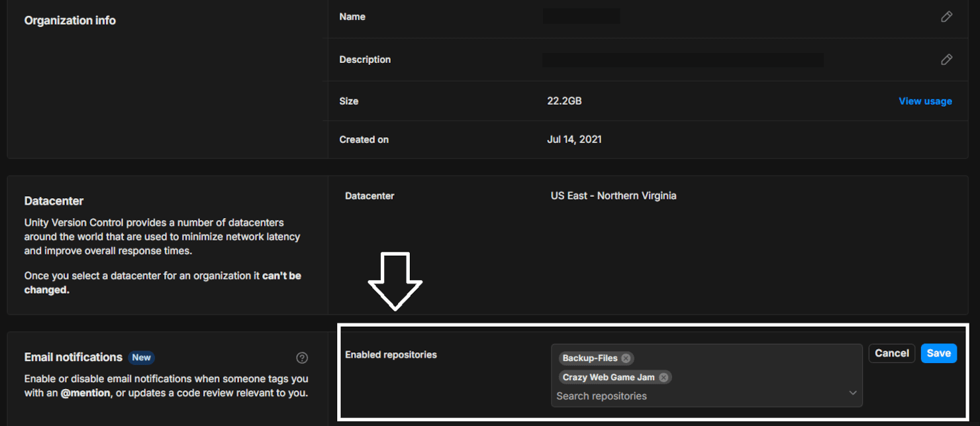
Task: Open the Email notifications section
Action: click(73, 356)
